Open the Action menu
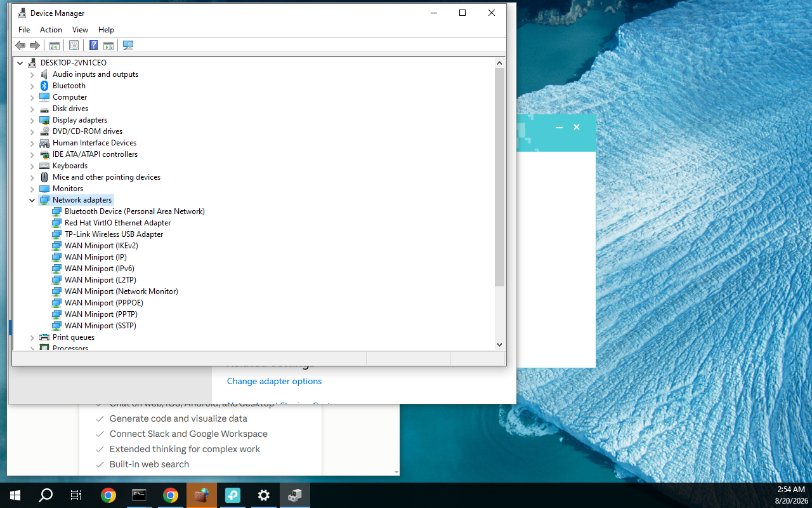 click(x=51, y=30)
